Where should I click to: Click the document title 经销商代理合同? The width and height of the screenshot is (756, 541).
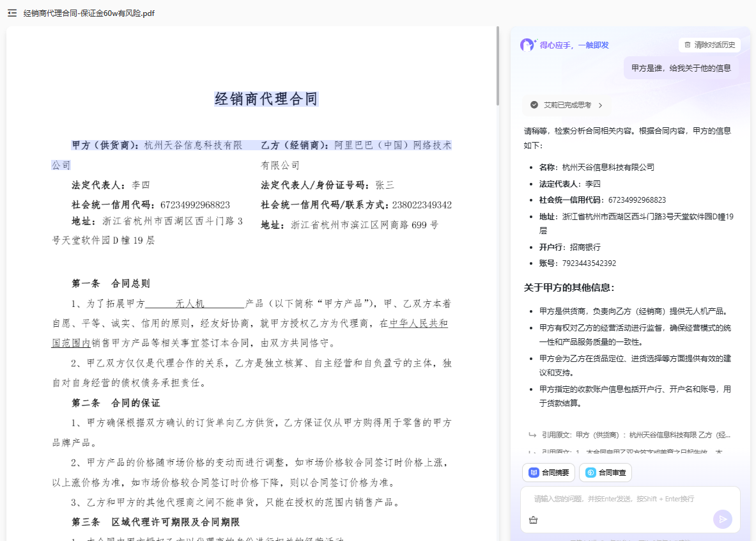(266, 99)
